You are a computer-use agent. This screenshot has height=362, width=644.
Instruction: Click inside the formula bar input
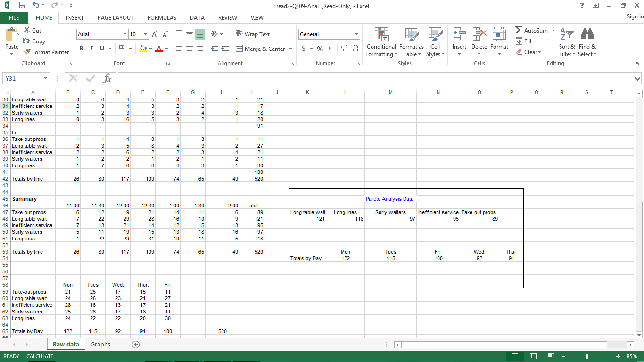point(372,78)
